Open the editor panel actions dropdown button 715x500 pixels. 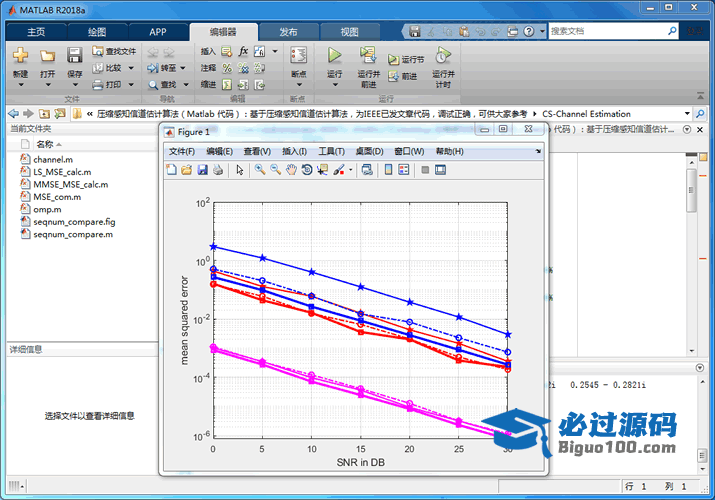tap(687, 129)
